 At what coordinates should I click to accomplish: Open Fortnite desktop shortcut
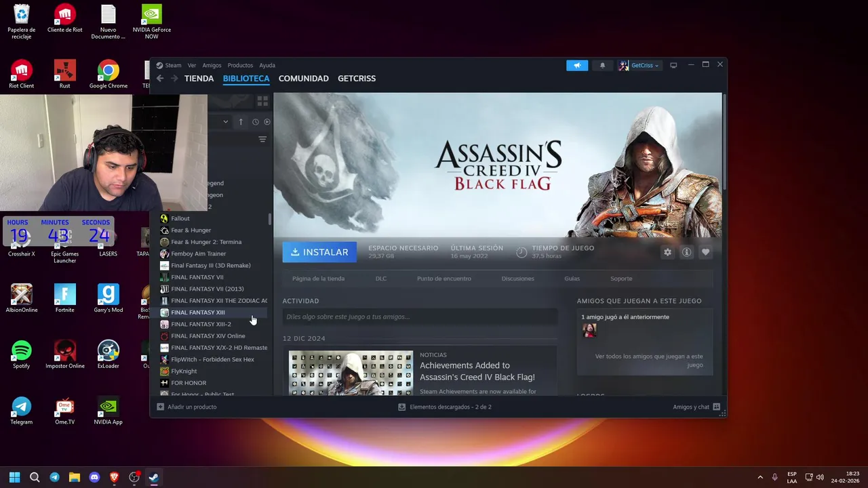click(x=65, y=298)
